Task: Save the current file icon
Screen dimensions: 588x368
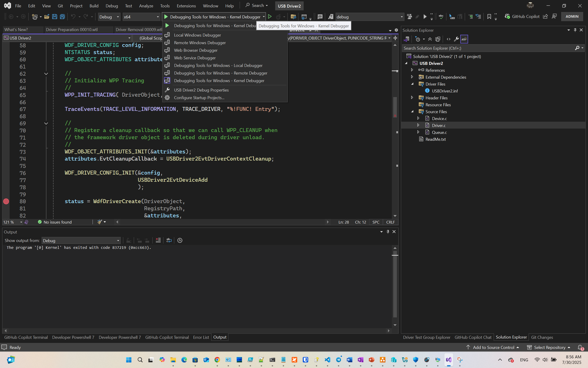Action: pyautogui.click(x=54, y=17)
